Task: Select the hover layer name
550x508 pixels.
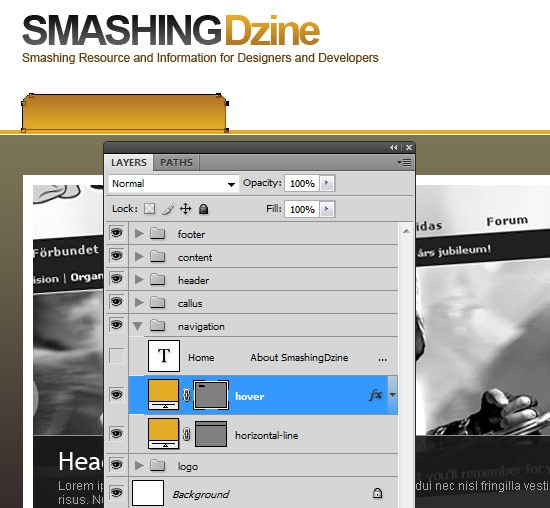Action: pos(250,396)
